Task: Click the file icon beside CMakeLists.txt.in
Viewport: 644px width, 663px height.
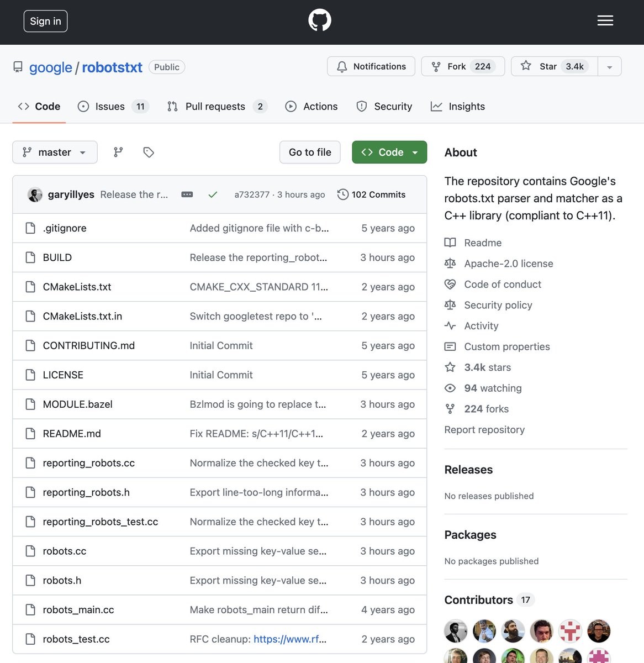Action: point(30,316)
